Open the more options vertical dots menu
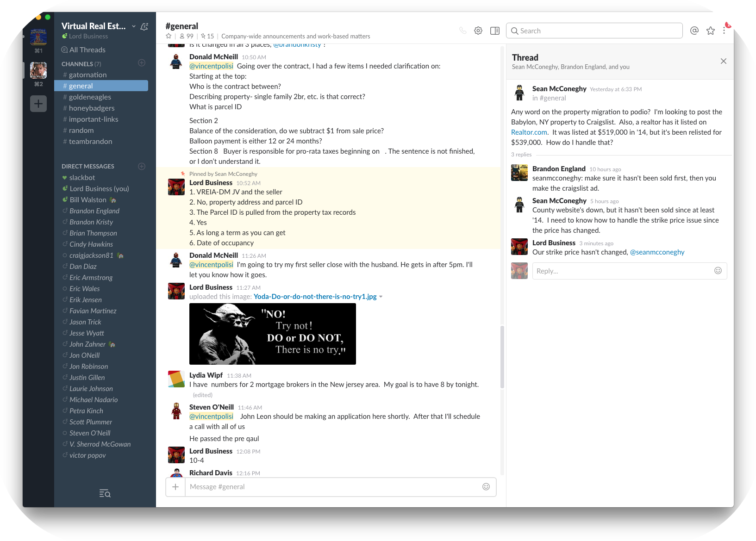 [724, 31]
